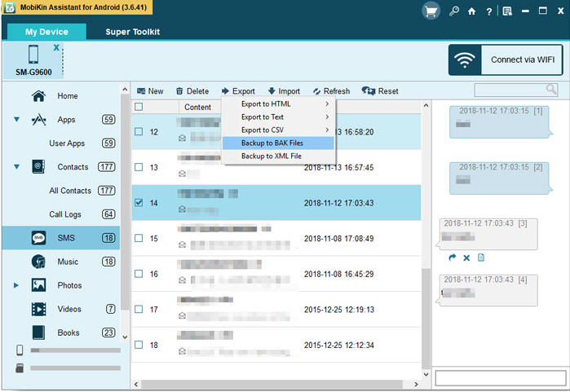Click the Connect via WIFI button
Screen dimensions: 570x392
coord(506,60)
